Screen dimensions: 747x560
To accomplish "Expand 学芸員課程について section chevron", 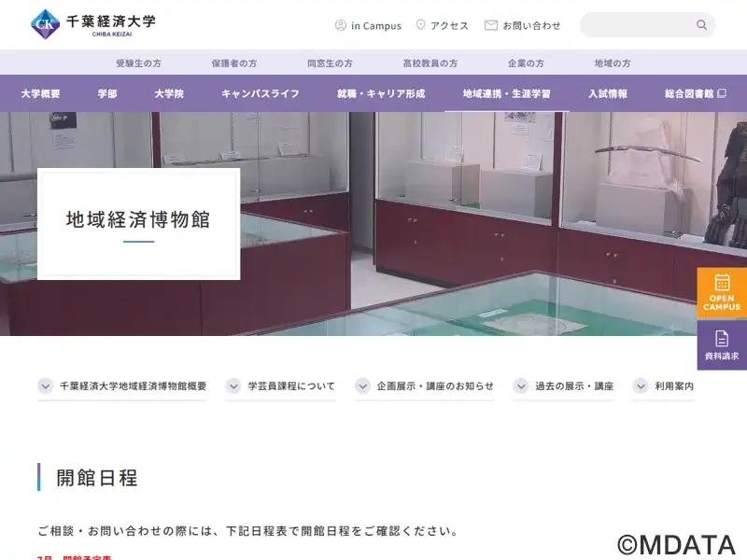I will point(233,385).
